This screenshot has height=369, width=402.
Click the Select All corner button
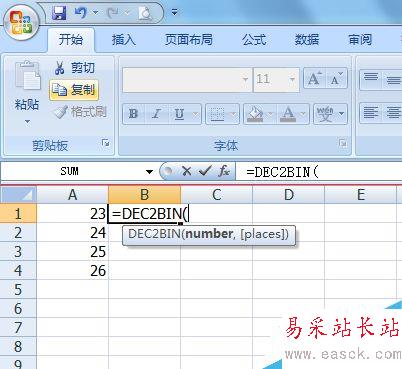click(x=18, y=194)
